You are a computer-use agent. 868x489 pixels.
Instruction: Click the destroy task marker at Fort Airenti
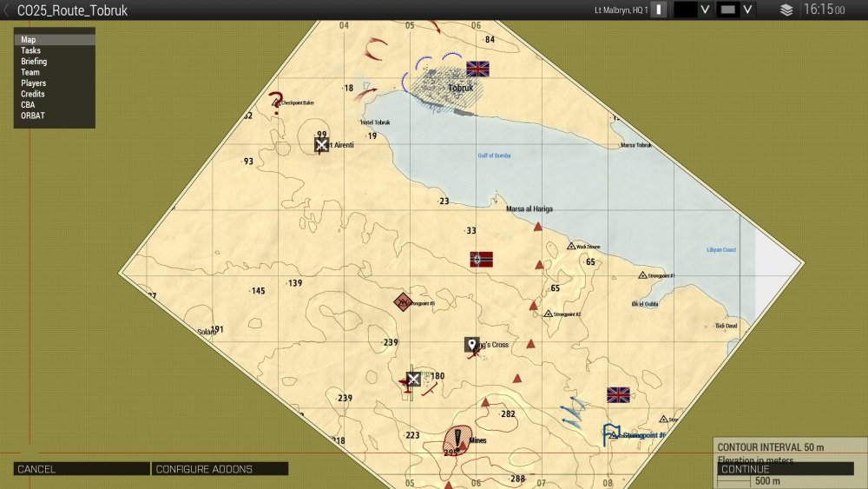[x=322, y=145]
